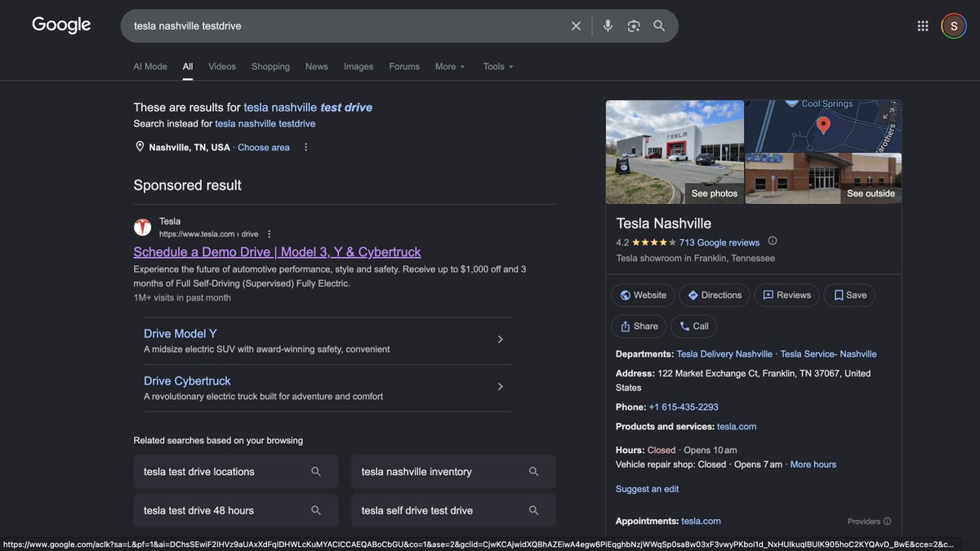Screen dimensions: 980x551
Task: Click Suggest an edit
Action: [647, 489]
